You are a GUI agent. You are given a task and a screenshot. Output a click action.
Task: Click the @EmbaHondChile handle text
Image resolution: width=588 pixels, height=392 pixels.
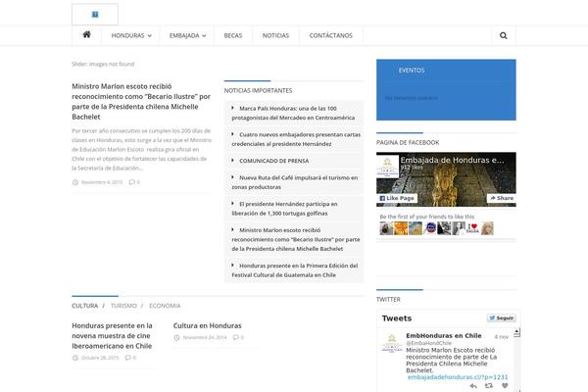[428, 343]
